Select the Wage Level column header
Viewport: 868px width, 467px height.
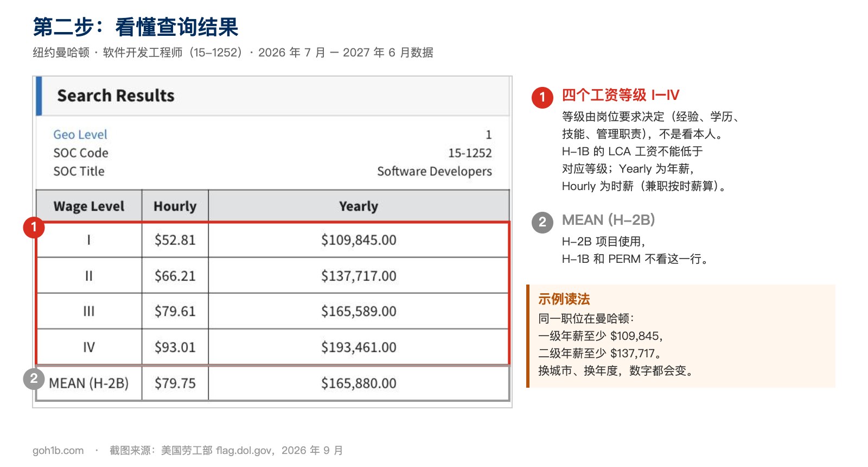coord(89,206)
